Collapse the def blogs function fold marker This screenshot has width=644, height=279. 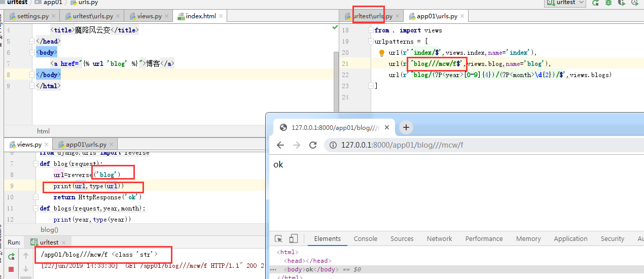pos(34,208)
